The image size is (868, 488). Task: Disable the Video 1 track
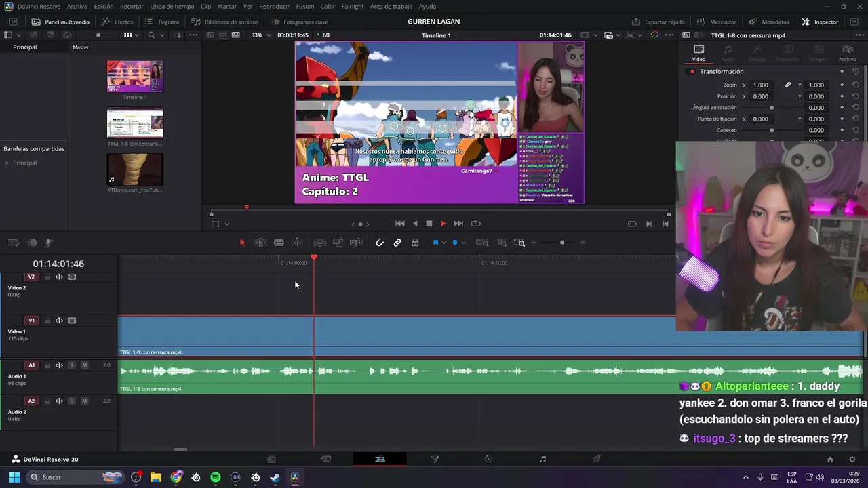click(x=72, y=321)
